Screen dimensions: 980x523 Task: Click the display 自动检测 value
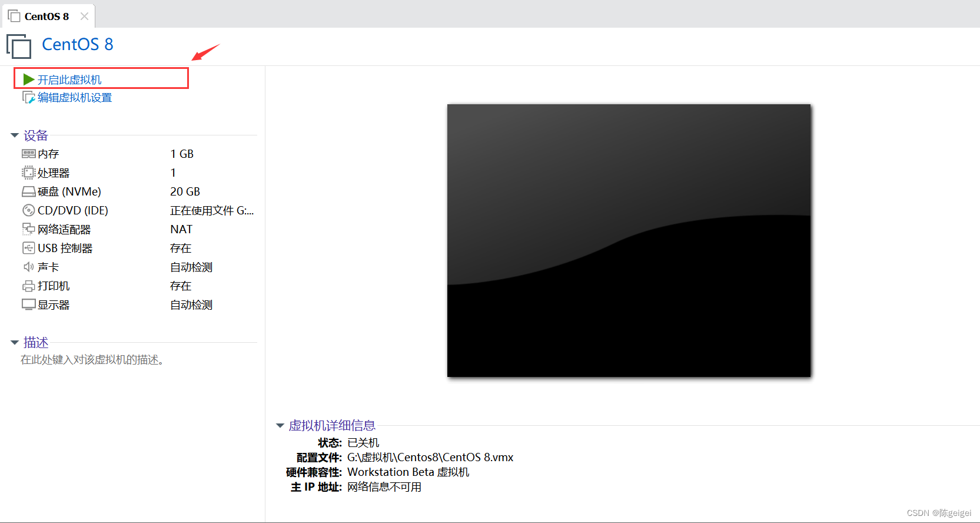point(191,304)
